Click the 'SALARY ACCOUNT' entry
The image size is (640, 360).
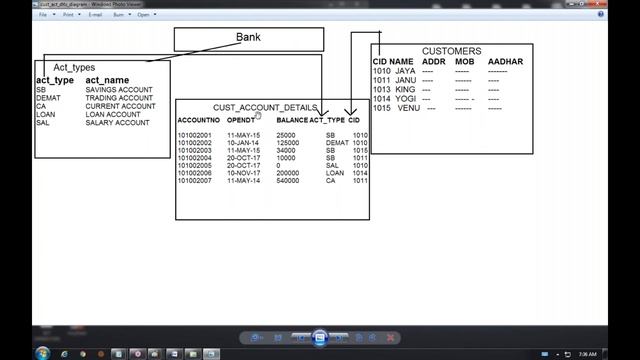point(118,122)
